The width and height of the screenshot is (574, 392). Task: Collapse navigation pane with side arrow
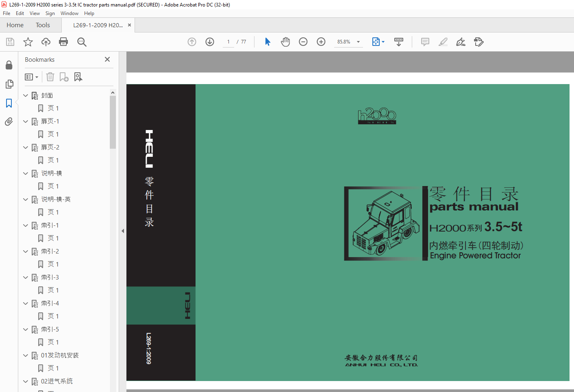[123, 231]
